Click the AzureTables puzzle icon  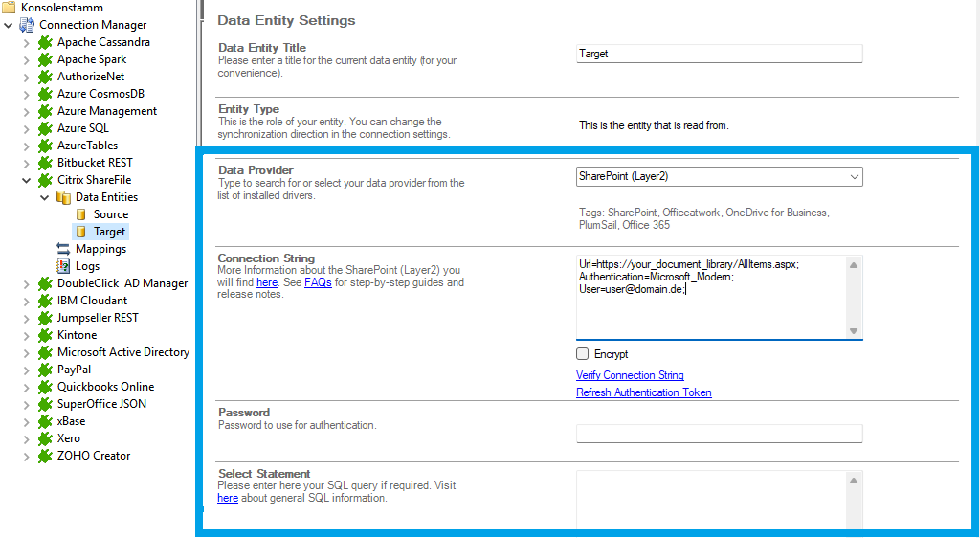pos(45,146)
